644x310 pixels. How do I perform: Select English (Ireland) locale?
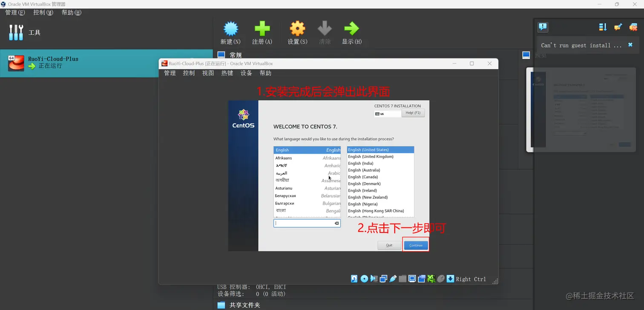pyautogui.click(x=380, y=191)
